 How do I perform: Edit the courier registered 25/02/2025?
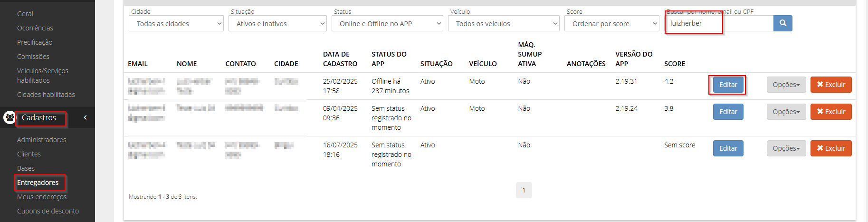(728, 85)
